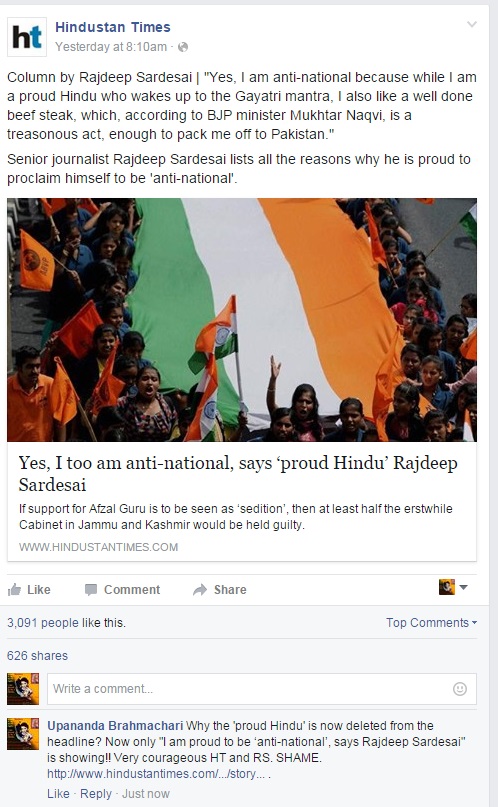
Task: Open the hindustantimes.com story link in comment
Action: (x=157, y=774)
